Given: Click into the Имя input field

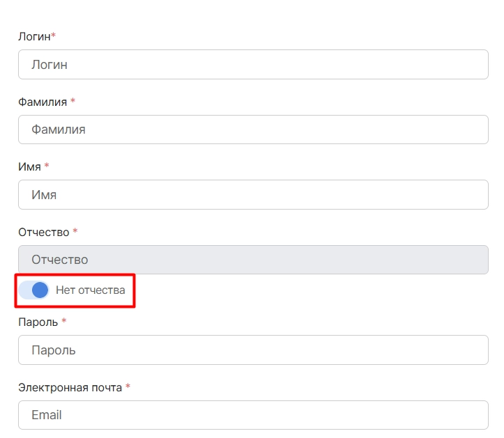Looking at the screenshot, I should coord(253,194).
